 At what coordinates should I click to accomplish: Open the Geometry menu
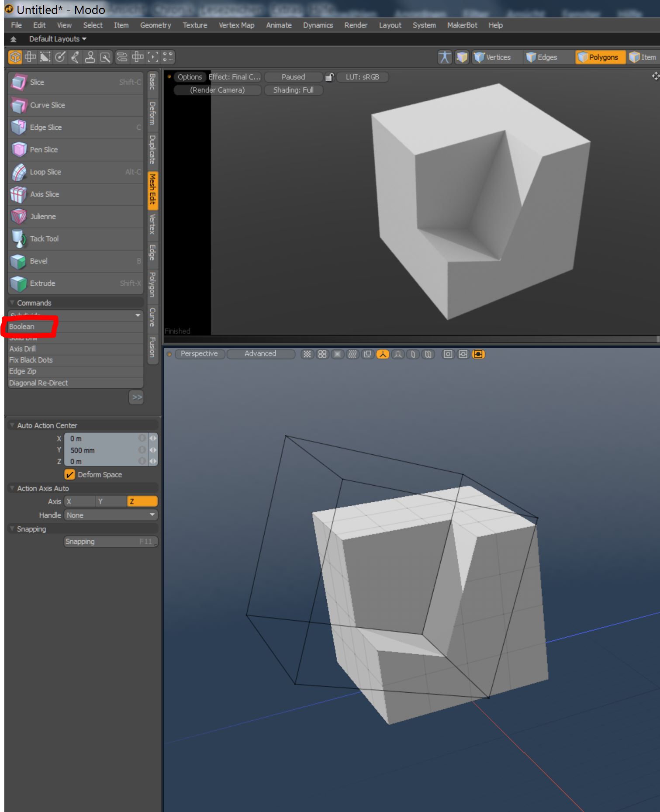pyautogui.click(x=155, y=25)
